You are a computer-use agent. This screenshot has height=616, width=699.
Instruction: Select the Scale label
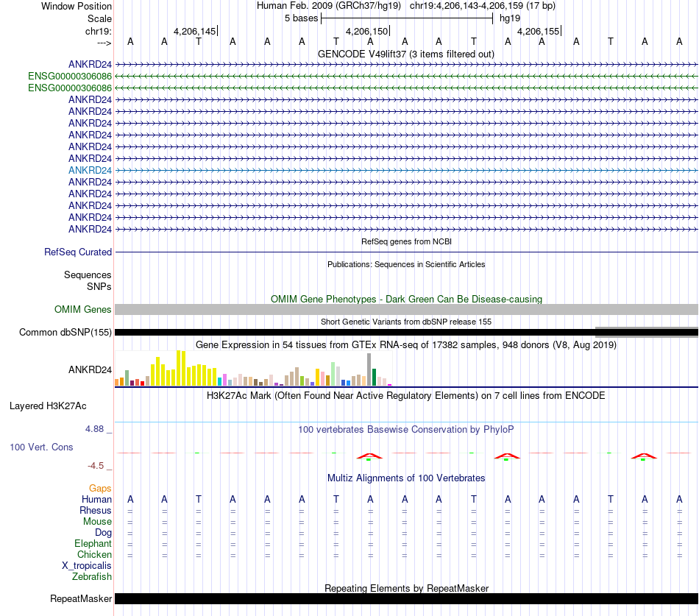point(99,18)
